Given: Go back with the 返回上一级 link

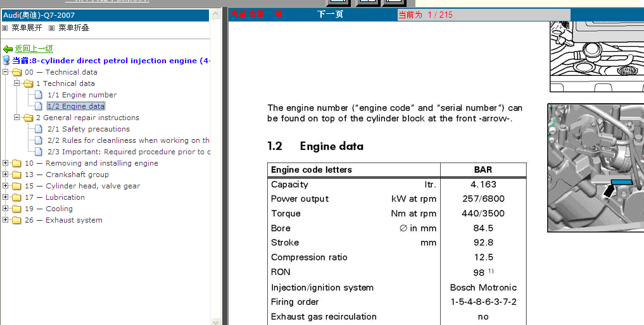Looking at the screenshot, I should pos(34,49).
